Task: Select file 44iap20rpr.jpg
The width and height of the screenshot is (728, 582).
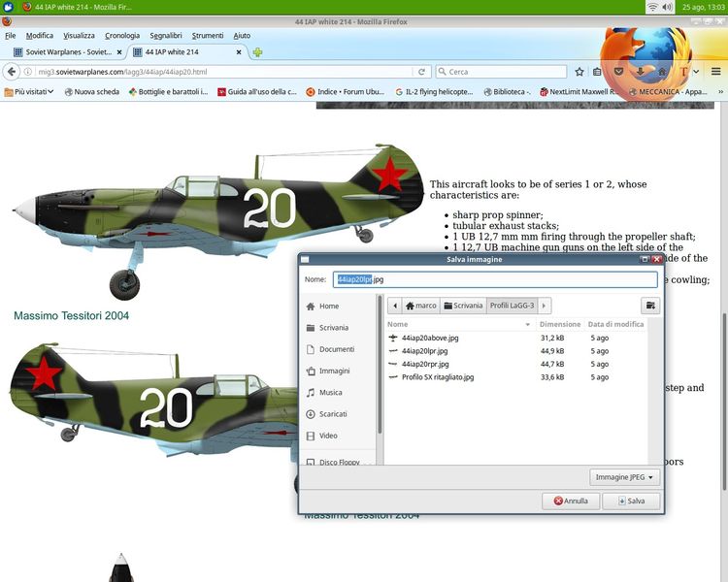Action: [516, 364]
